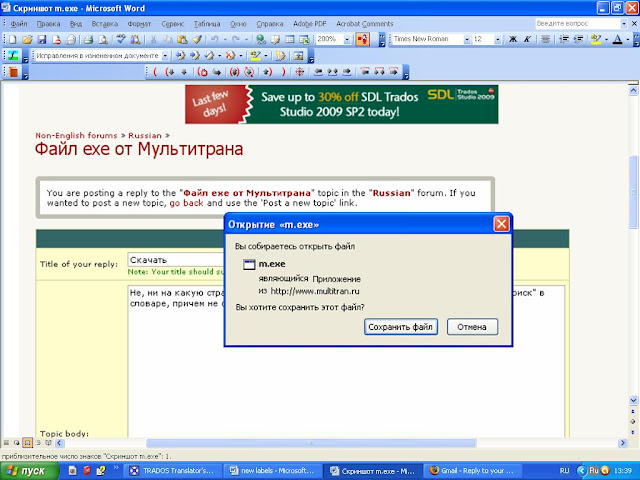Click the Отмена button in dialog
The width and height of the screenshot is (640, 480).
tap(472, 327)
